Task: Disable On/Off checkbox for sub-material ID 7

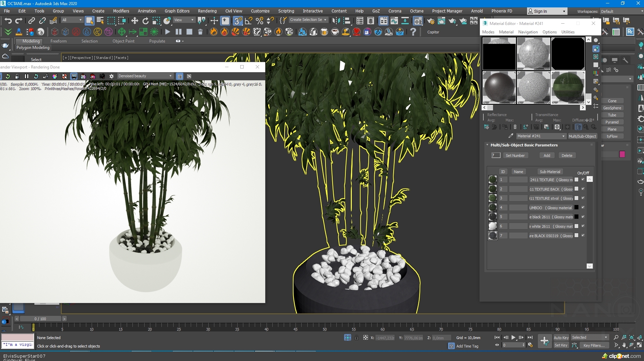Action: click(583, 235)
